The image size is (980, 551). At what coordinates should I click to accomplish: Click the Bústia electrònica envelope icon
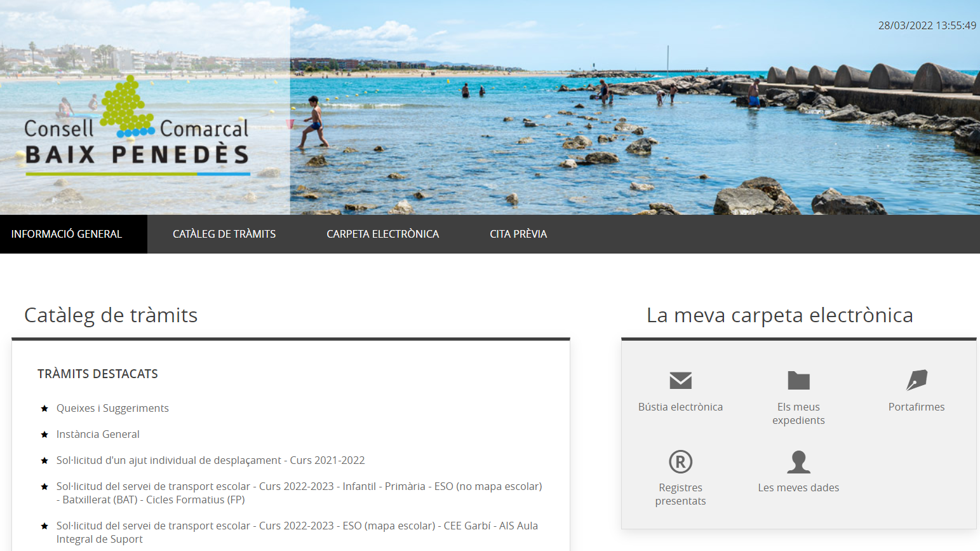[680, 380]
